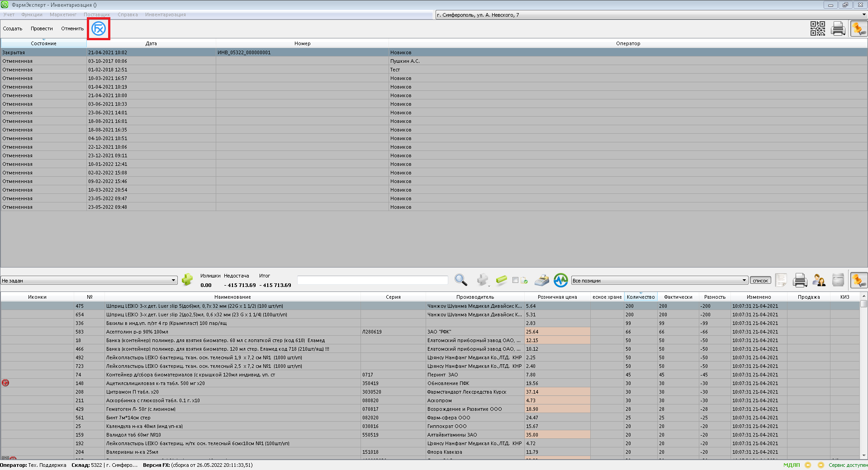The width and height of the screenshot is (868, 470).
Task: Open the QR code scanner icon
Action: [817, 28]
